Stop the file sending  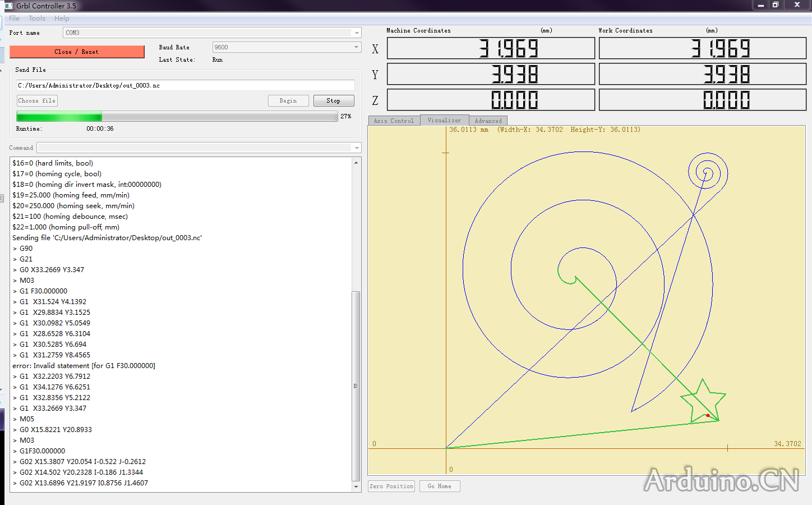coord(333,101)
